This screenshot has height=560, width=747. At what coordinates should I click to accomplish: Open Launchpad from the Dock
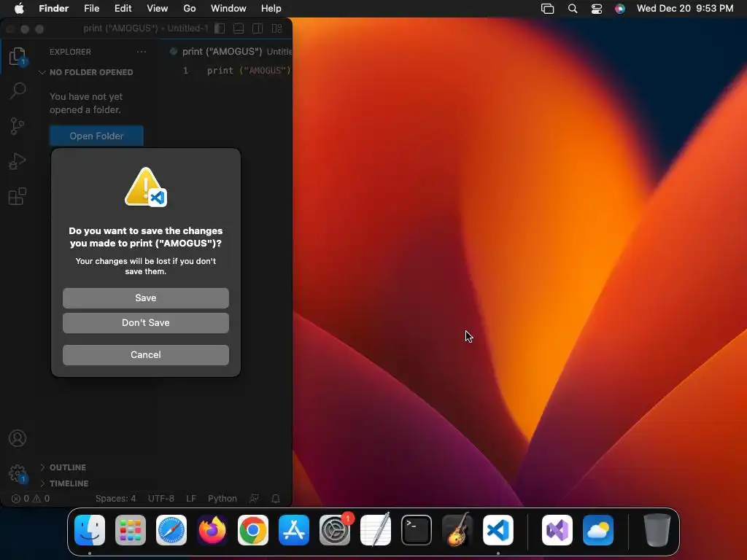pos(131,529)
